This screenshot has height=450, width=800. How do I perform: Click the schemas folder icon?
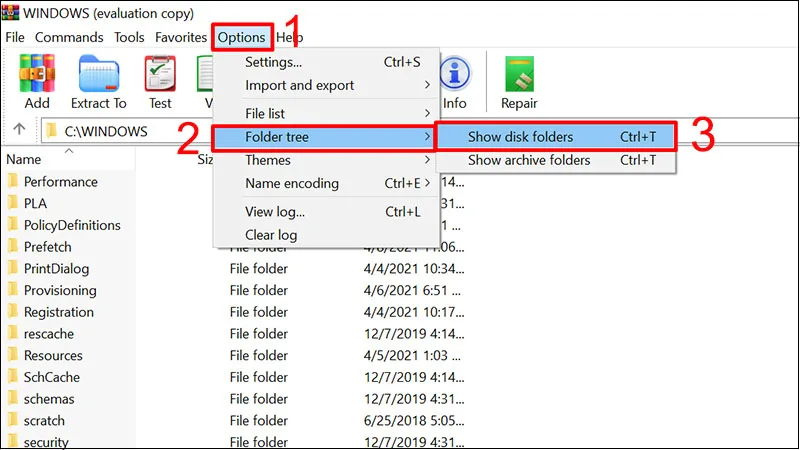pyautogui.click(x=13, y=398)
